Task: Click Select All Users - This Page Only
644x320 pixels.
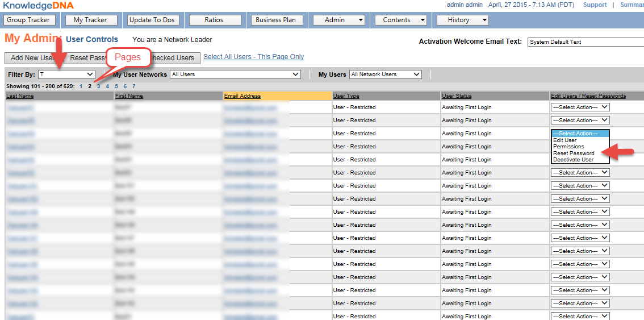Action: [253, 57]
